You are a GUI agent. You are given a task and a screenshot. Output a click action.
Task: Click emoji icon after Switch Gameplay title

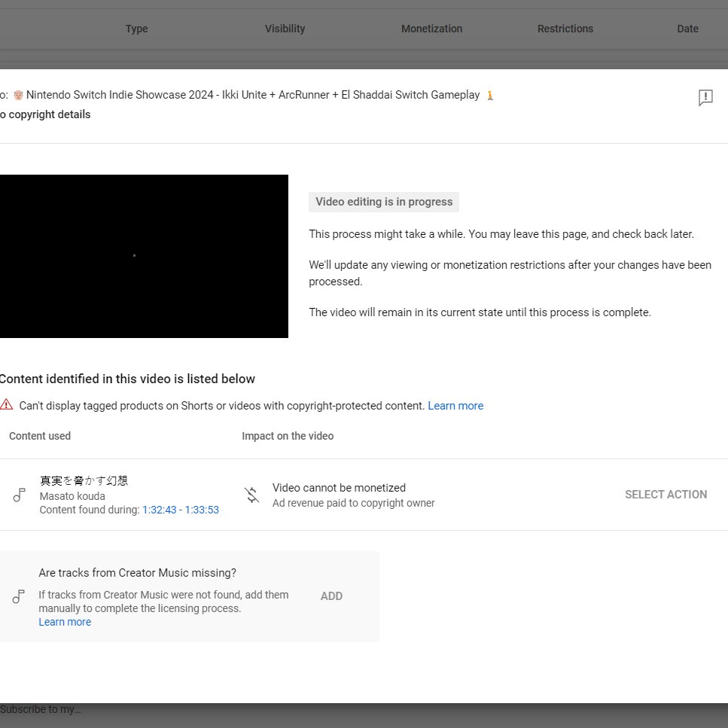490,96
